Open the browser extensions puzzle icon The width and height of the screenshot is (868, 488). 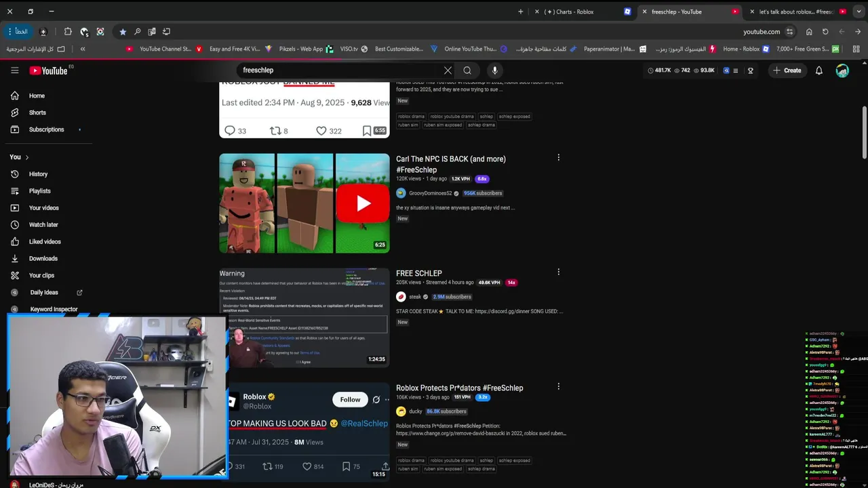[x=68, y=31]
